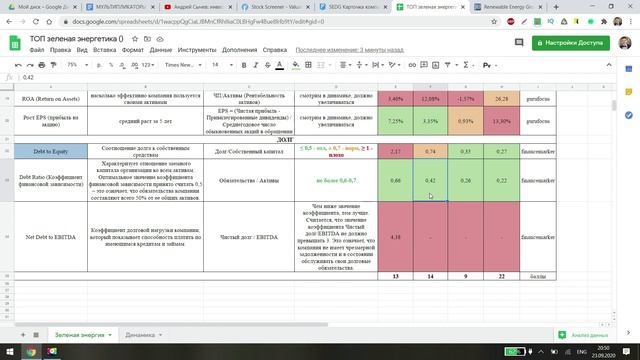Screen dimensions: 640x360
Task: Open the Tasks side panel icon
Action: pos(629,116)
